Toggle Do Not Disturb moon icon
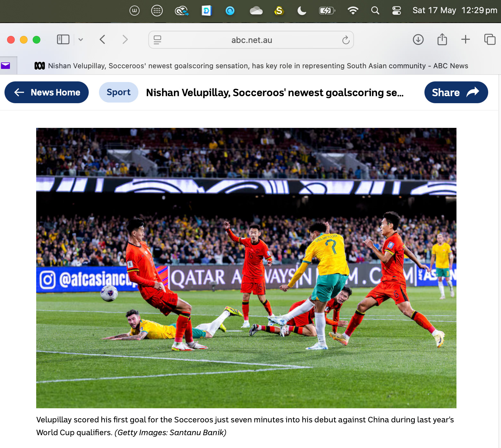 301,11
